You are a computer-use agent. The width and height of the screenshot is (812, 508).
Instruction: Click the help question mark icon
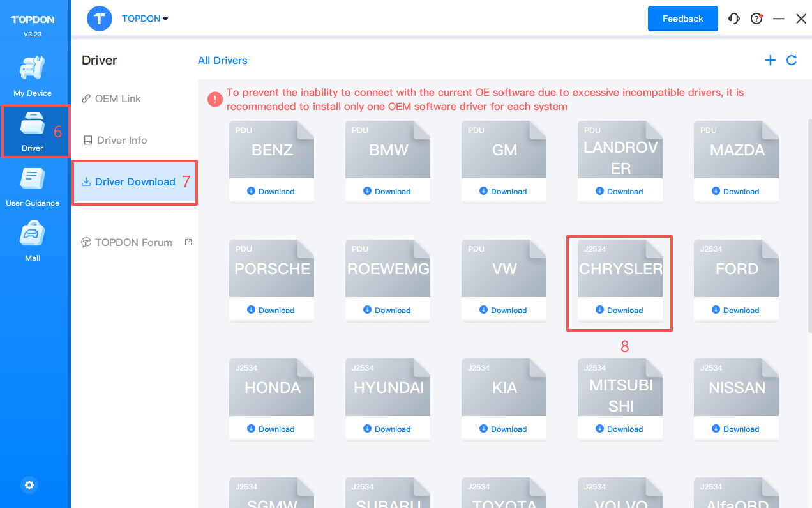click(x=756, y=19)
